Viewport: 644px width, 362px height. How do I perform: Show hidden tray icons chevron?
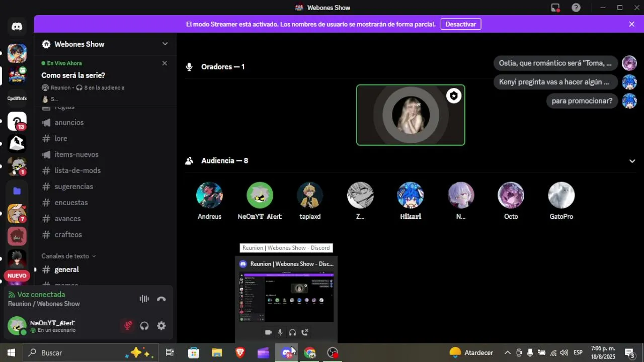[x=508, y=352]
